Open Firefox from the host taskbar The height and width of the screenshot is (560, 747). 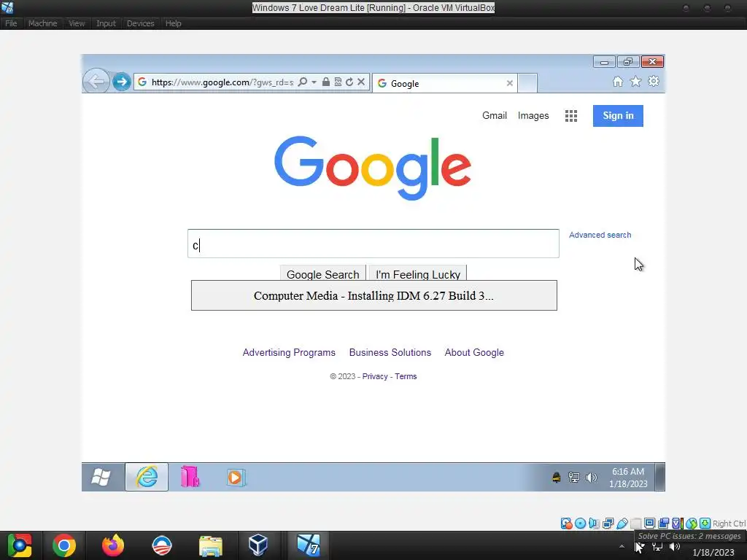click(x=113, y=545)
